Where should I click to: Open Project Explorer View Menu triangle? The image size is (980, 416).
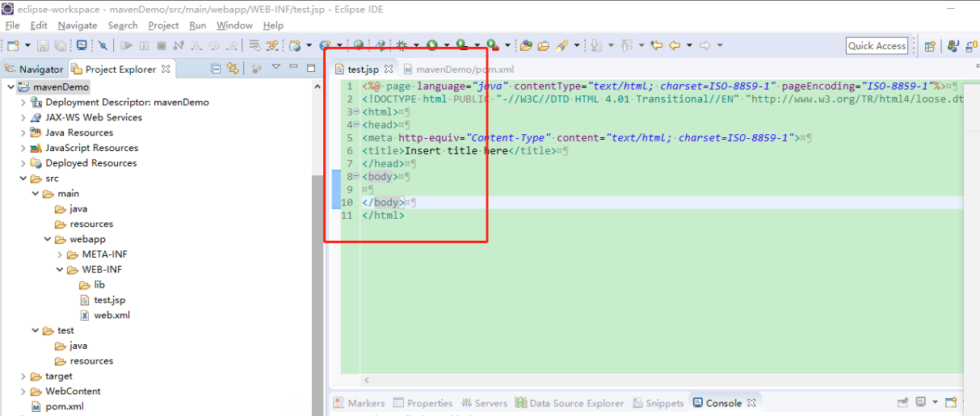point(275,68)
